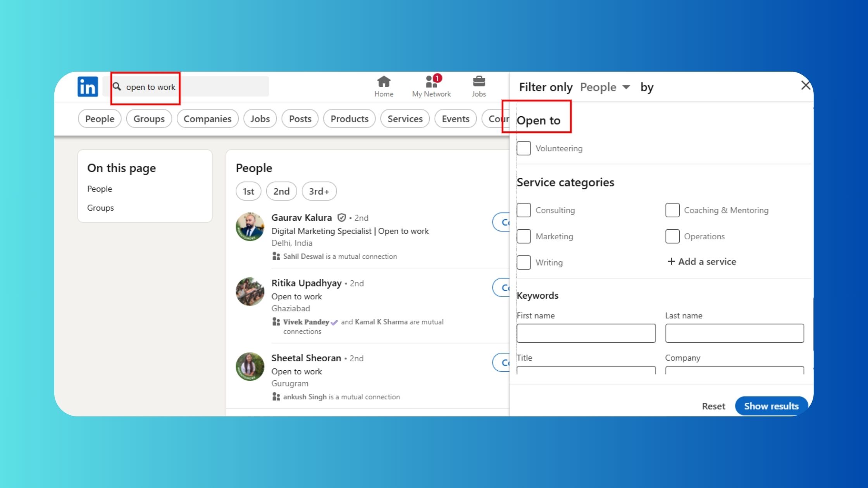
Task: Click the Title input field
Action: (x=586, y=370)
